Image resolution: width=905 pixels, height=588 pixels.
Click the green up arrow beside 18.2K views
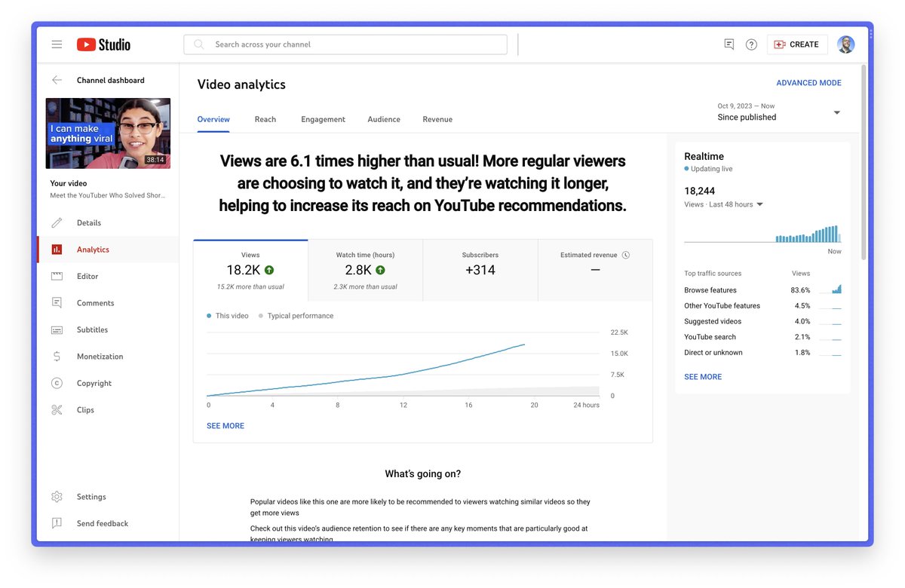pyautogui.click(x=269, y=270)
